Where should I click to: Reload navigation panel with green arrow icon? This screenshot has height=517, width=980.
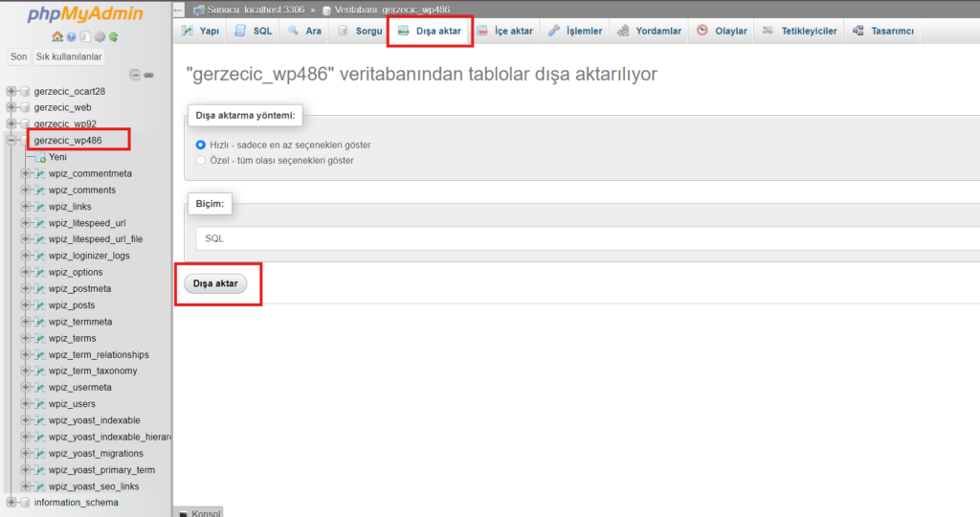tap(113, 37)
